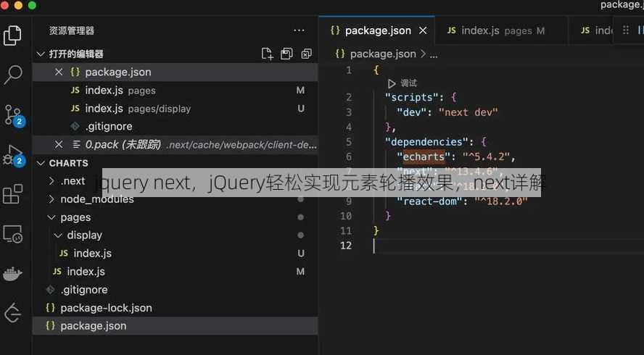644x355 pixels.
Task: Click the explorer more actions ellipsis
Action: [x=299, y=30]
